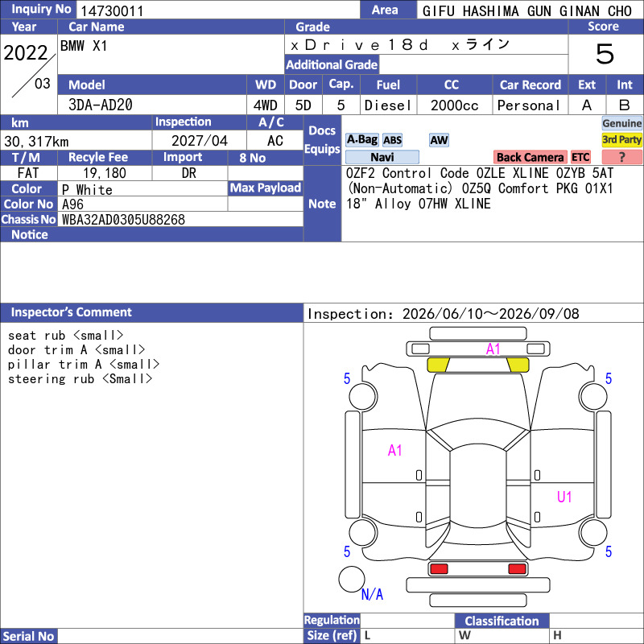The width and height of the screenshot is (644, 644).
Task: Click the N/A spare tire circle
Action: [x=352, y=579]
